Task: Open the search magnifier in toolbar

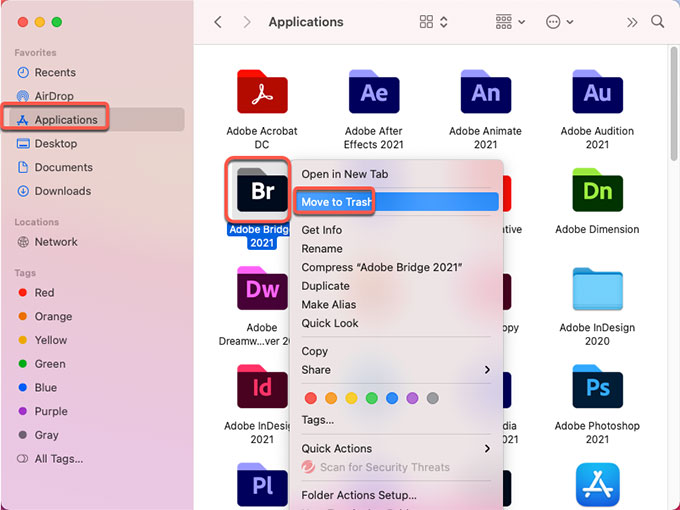Action: [x=657, y=21]
